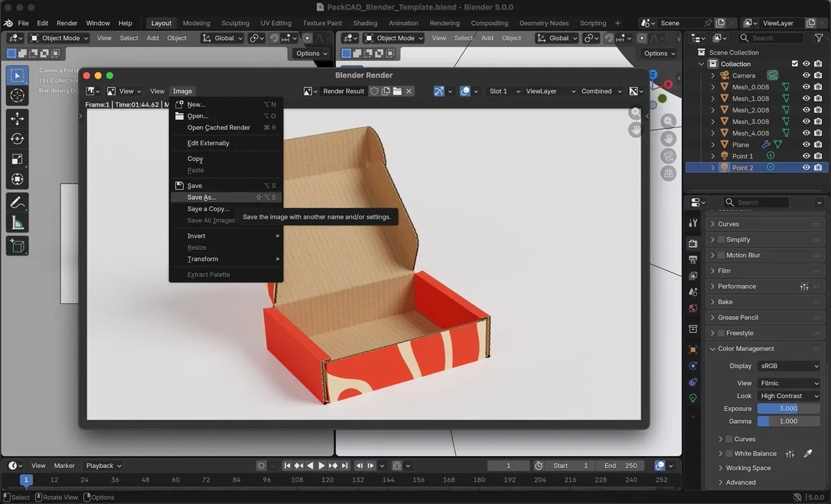
Task: Open the Object properties orange square tab
Action: pos(692,349)
